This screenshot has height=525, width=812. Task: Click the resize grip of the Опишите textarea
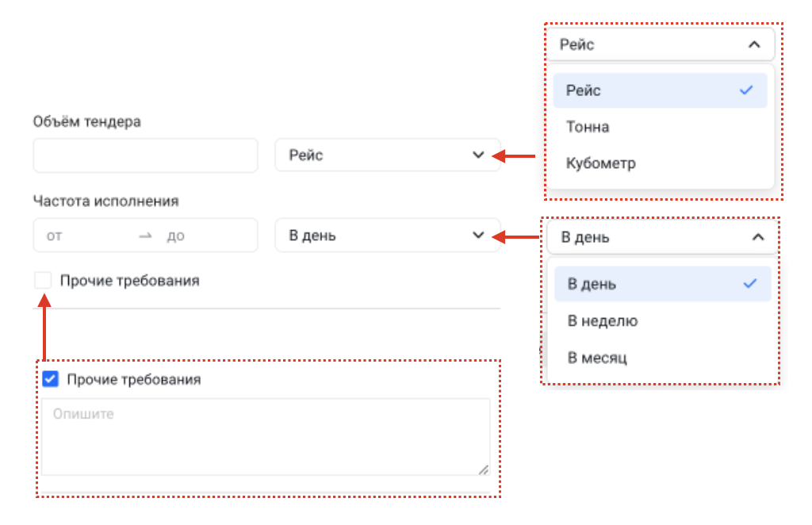click(x=483, y=469)
